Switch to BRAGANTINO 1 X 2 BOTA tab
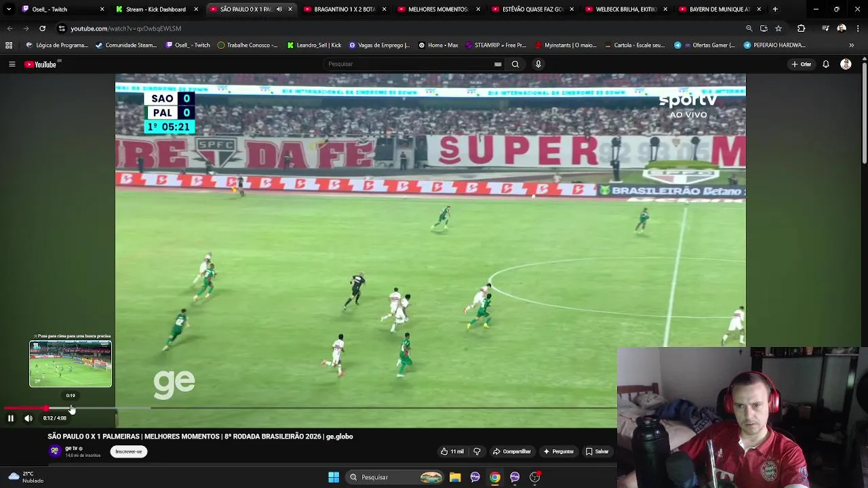 344,9
